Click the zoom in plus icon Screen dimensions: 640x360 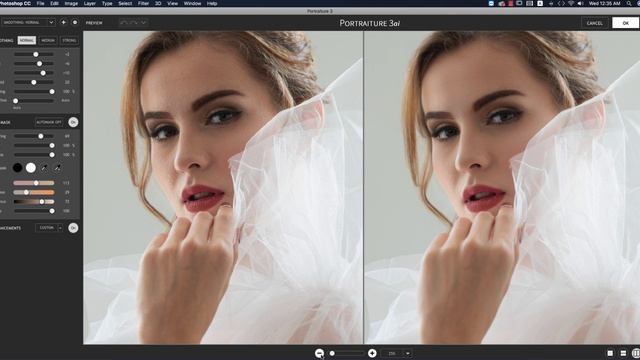[372, 353]
